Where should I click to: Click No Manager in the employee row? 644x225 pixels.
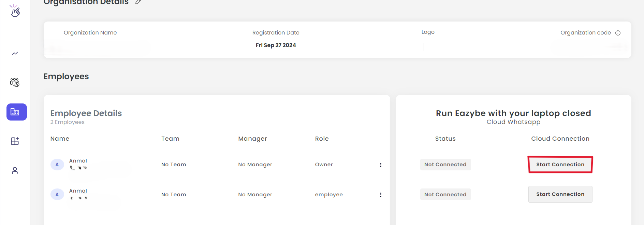click(255, 195)
